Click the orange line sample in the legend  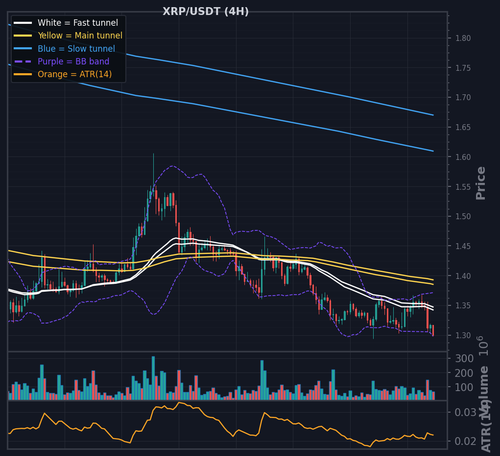point(23,74)
